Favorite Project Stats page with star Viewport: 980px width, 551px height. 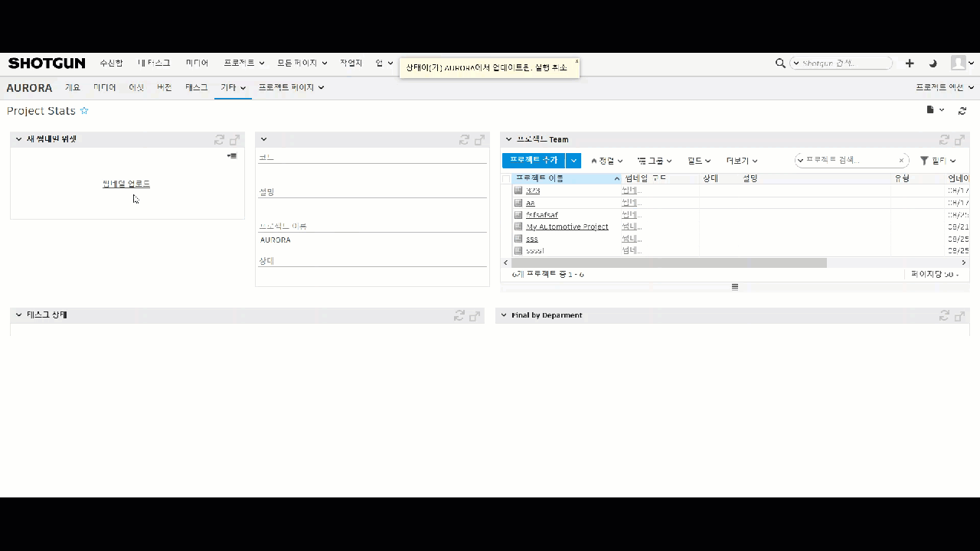[84, 111]
